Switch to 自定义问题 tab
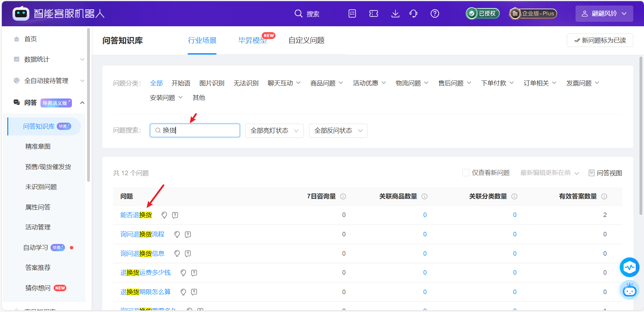The image size is (644, 312). (306, 40)
